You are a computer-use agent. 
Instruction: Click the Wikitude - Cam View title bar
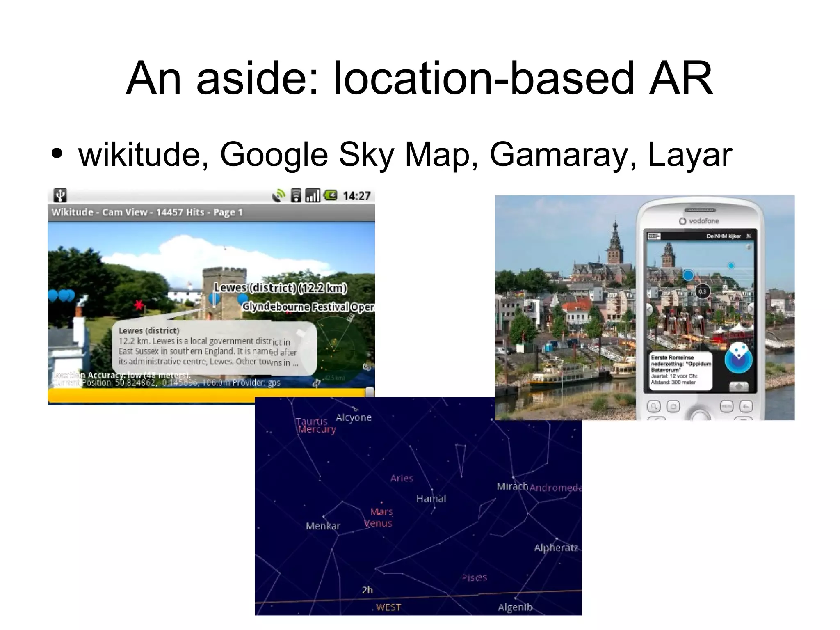211,213
